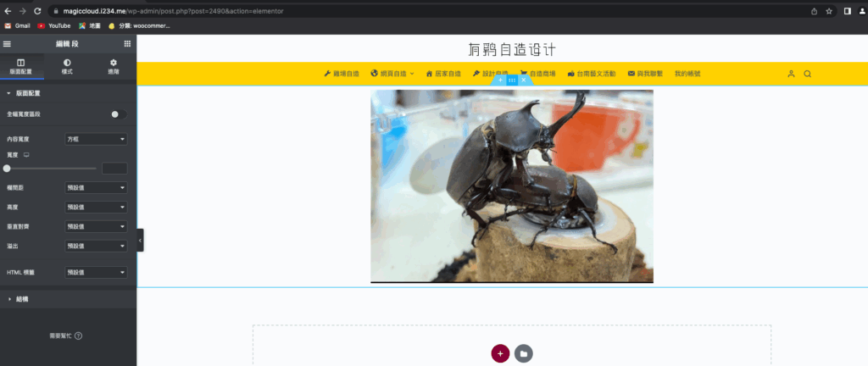868x366 pixels.
Task: Open the widgets grid panel icon
Action: (127, 43)
